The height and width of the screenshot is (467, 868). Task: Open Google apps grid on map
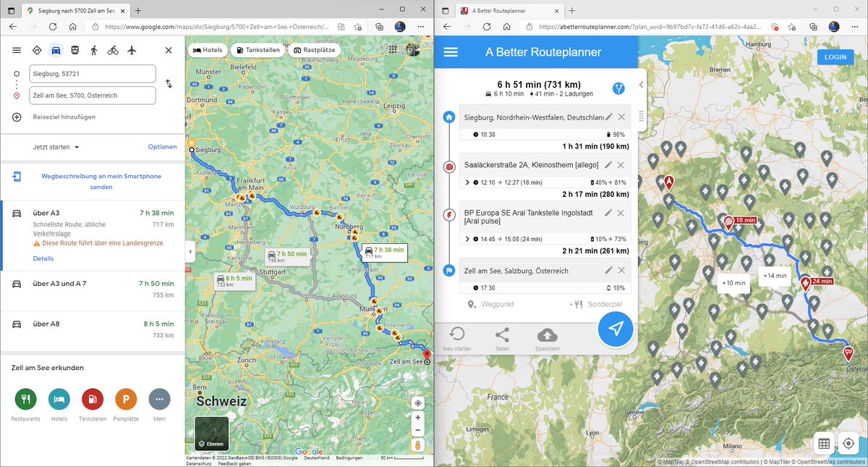pyautogui.click(x=393, y=50)
